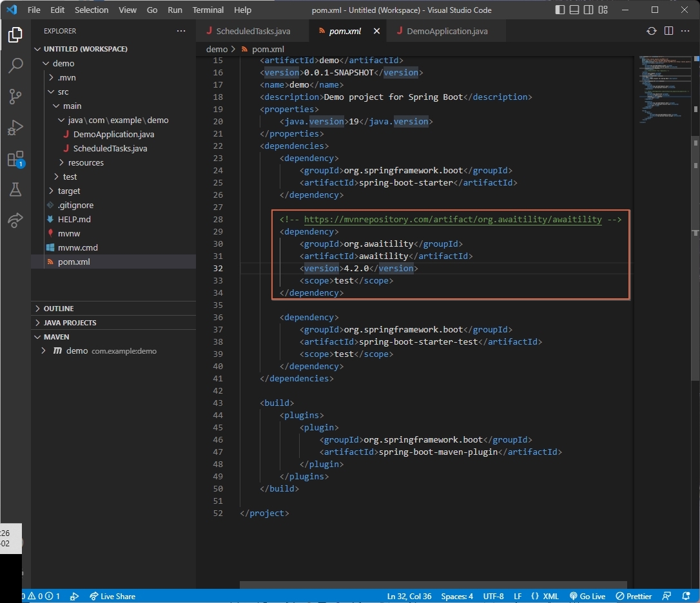The width and height of the screenshot is (700, 603).
Task: Click the status bar debug launch icon
Action: 75,597
